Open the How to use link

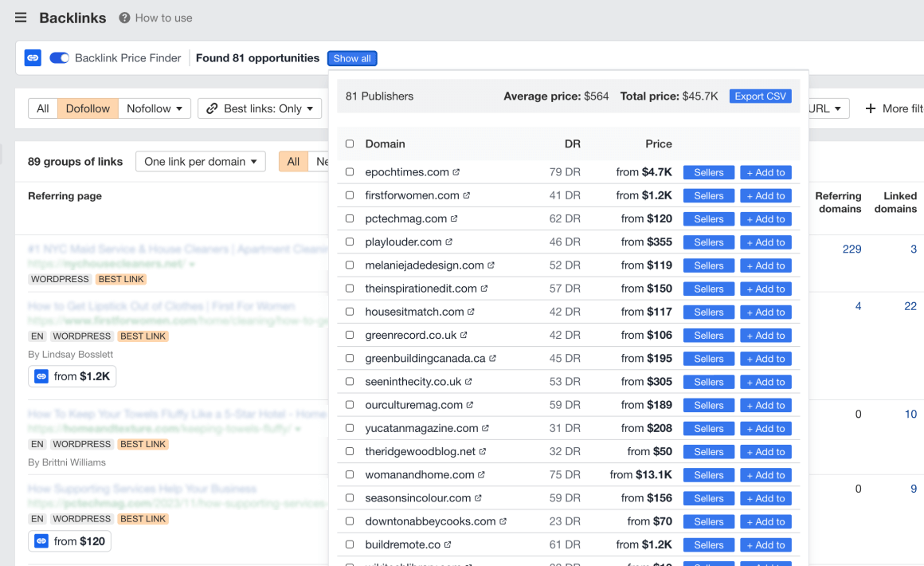(164, 18)
